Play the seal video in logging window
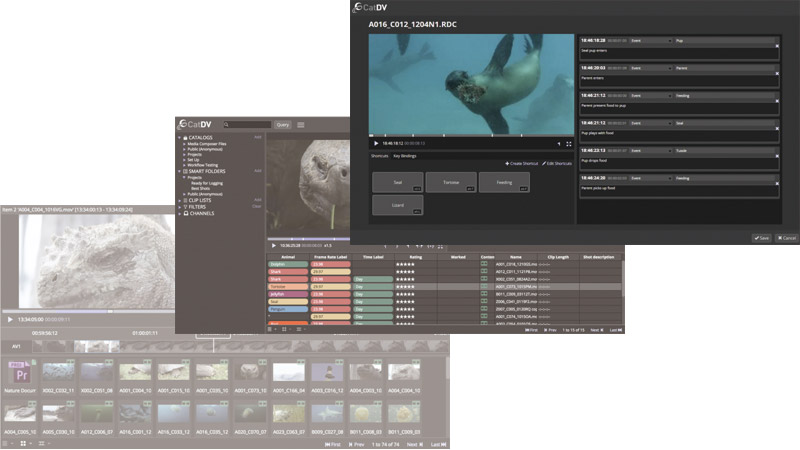This screenshot has height=450, width=800. [376, 143]
